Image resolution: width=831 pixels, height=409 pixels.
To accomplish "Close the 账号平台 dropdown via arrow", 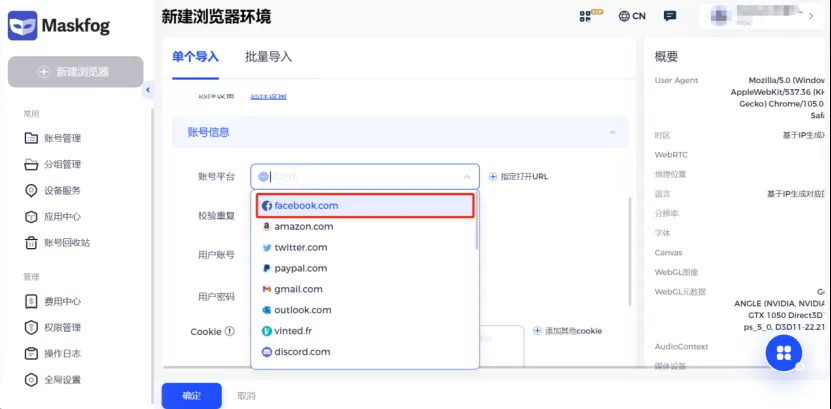I will tap(466, 177).
